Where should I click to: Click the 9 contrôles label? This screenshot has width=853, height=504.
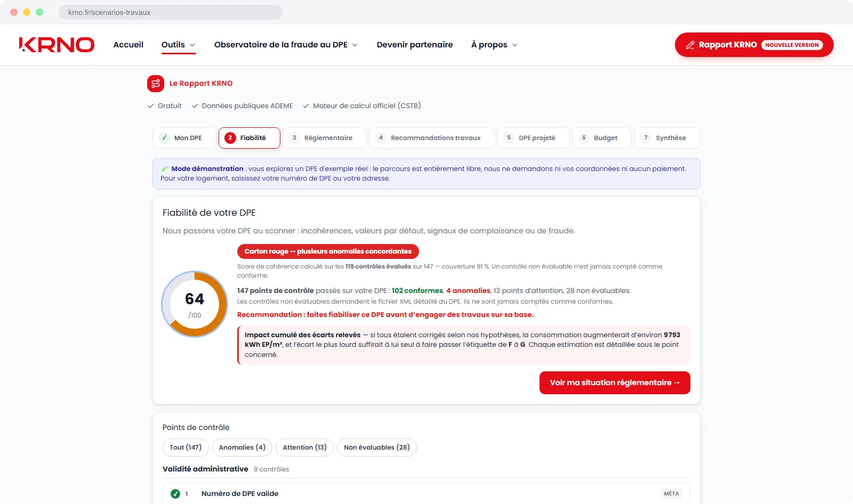(271, 469)
